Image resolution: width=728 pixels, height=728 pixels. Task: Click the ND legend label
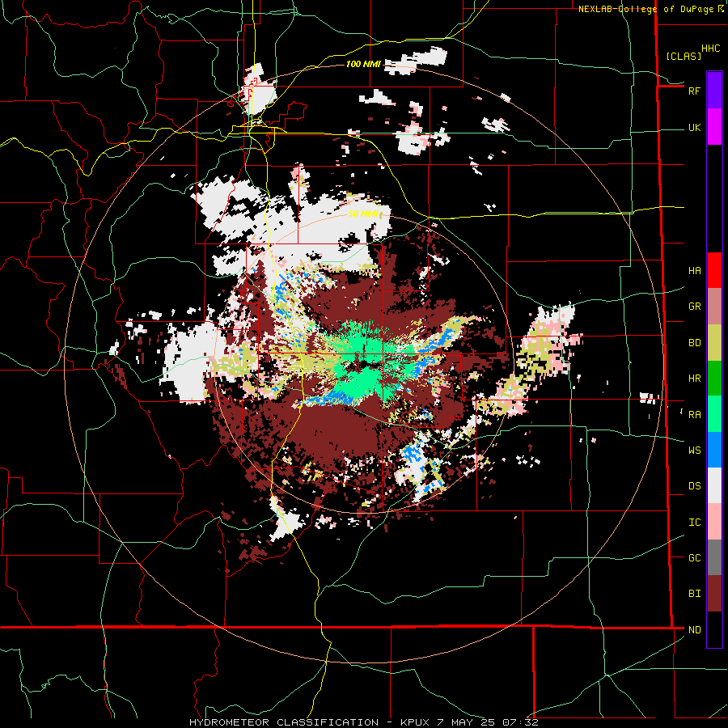point(694,630)
